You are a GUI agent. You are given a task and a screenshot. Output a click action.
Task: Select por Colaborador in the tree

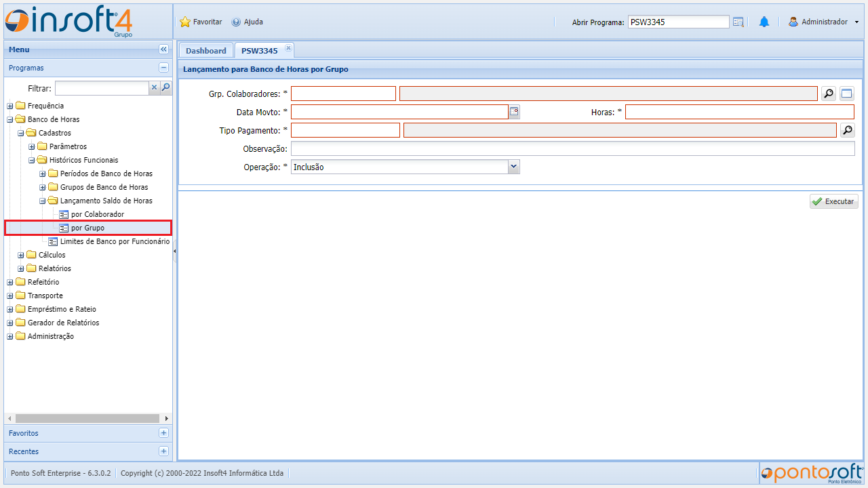pos(97,214)
